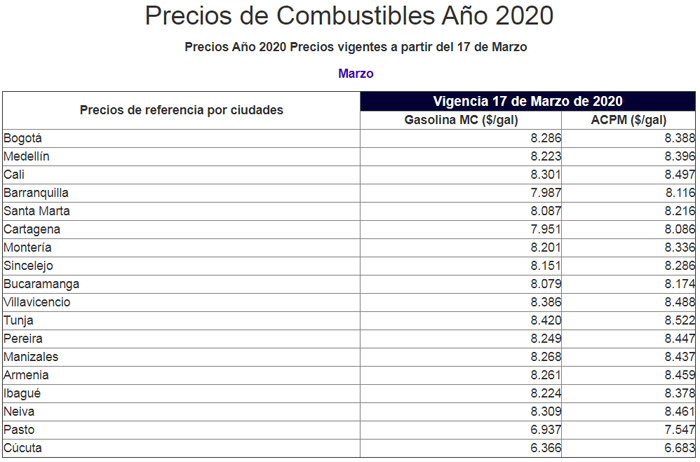The image size is (700, 462).
Task: Select Cali ACPM price 8.497
Action: point(679,174)
